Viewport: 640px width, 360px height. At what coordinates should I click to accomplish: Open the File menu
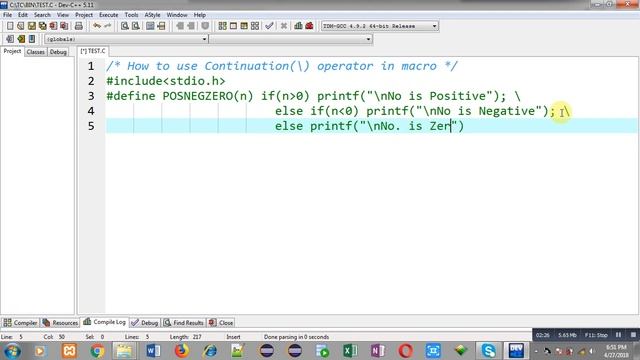[7, 15]
